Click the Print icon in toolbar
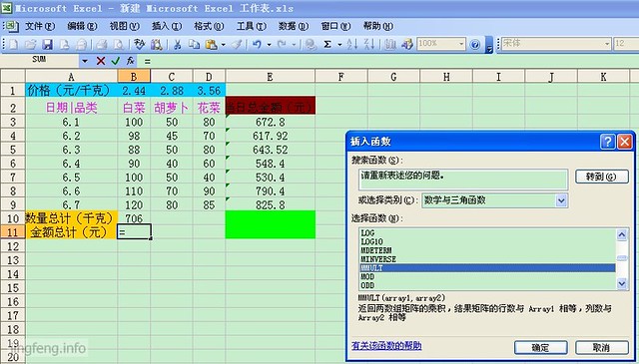The image size is (639, 364). (x=102, y=44)
